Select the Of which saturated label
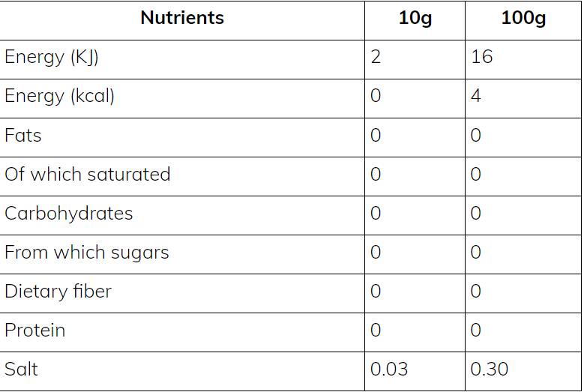The image size is (587, 392). click(x=88, y=175)
